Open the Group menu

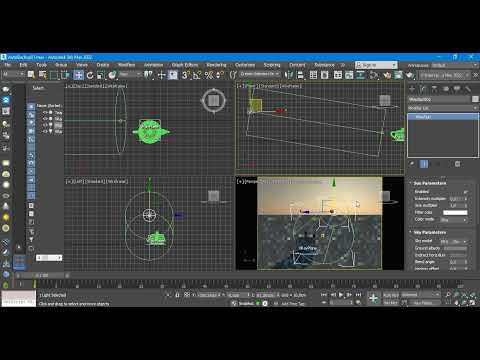tap(61, 65)
